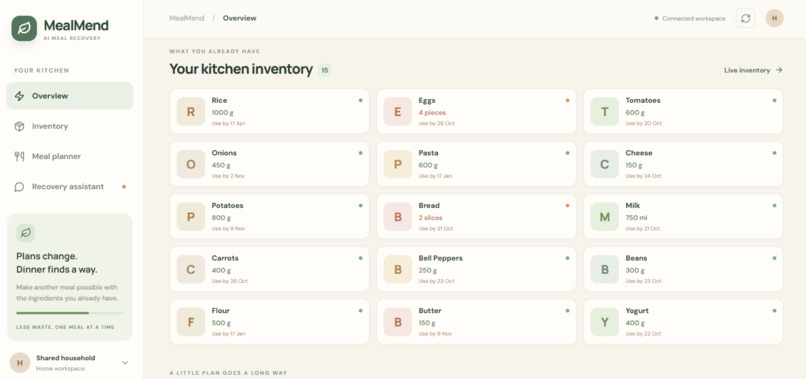Click the Bread B tile icon

(398, 216)
